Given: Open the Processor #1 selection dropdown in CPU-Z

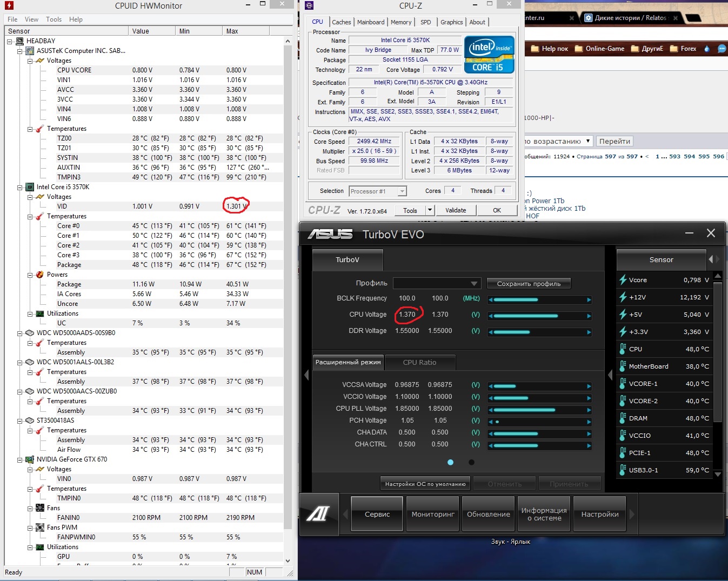Looking at the screenshot, I should pyautogui.click(x=402, y=191).
